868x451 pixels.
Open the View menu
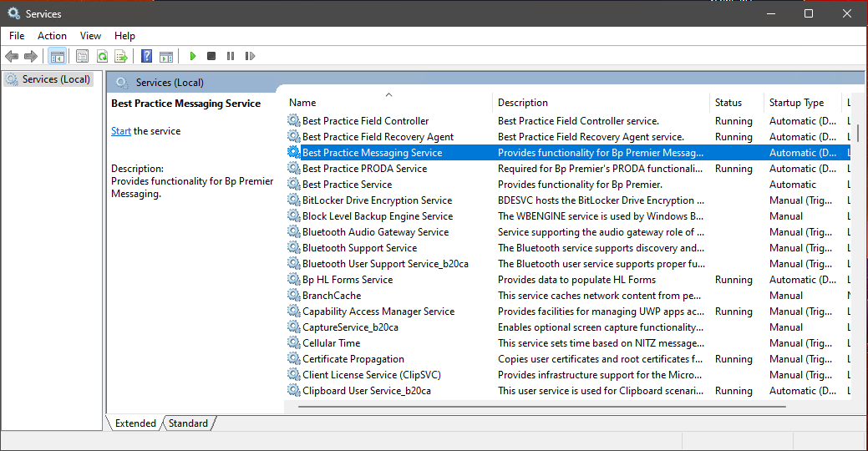[x=90, y=35]
